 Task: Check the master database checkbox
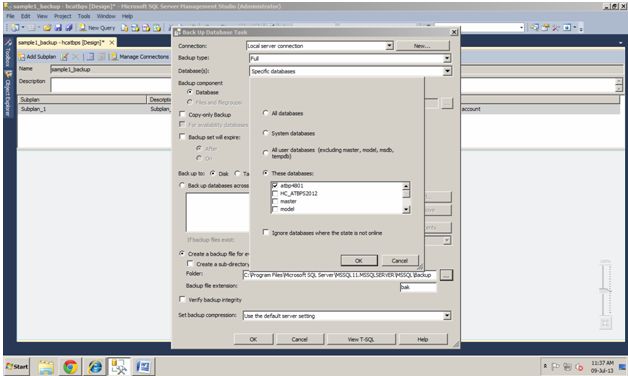coord(275,201)
